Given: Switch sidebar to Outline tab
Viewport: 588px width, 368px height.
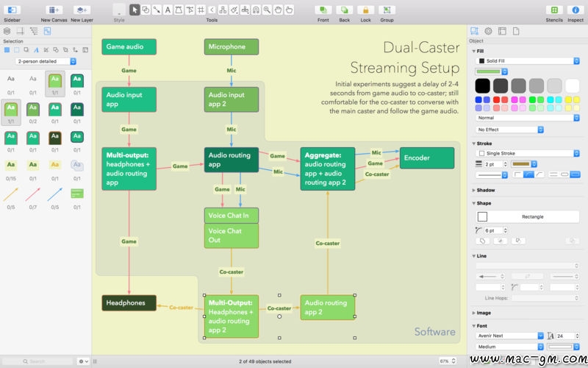Looking at the screenshot, I should pyautogui.click(x=34, y=31).
